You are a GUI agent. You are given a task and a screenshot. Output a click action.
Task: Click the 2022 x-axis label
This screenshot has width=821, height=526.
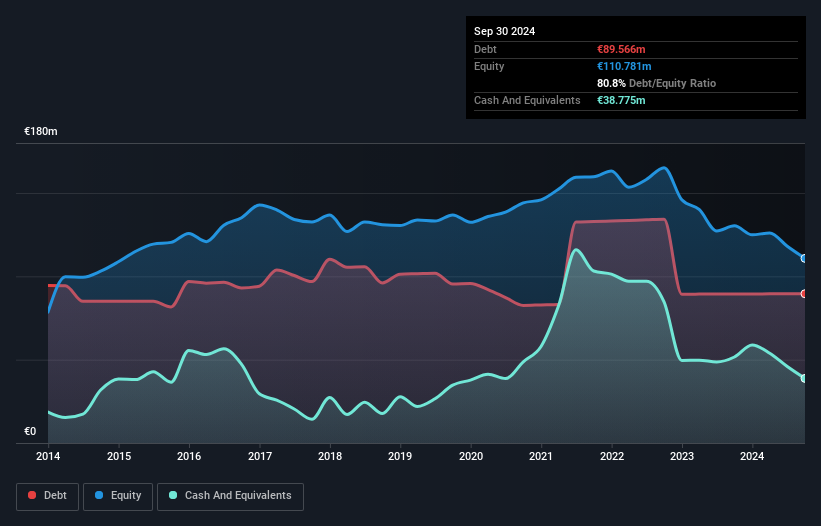pyautogui.click(x=612, y=456)
